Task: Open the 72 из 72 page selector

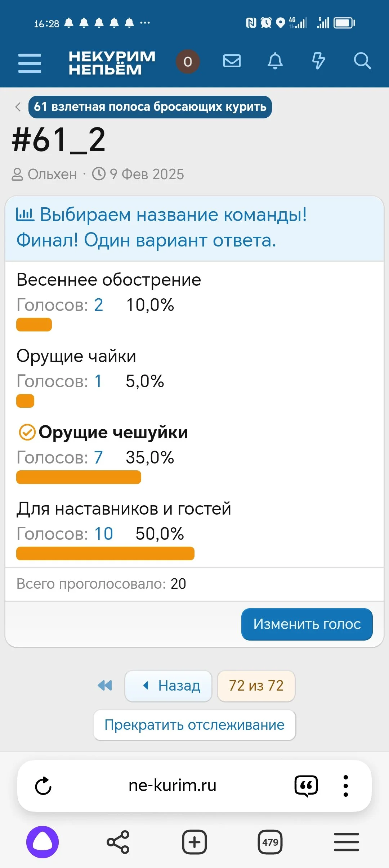Action: (256, 686)
